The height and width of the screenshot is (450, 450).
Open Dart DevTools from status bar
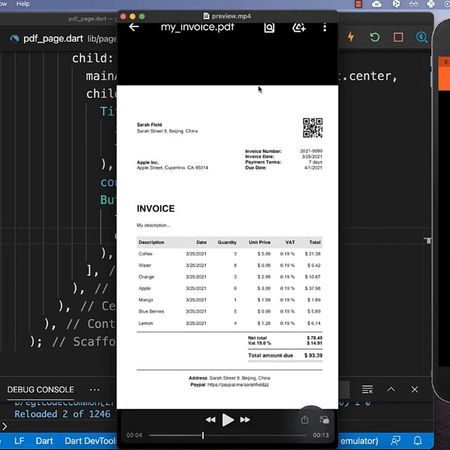(x=90, y=441)
